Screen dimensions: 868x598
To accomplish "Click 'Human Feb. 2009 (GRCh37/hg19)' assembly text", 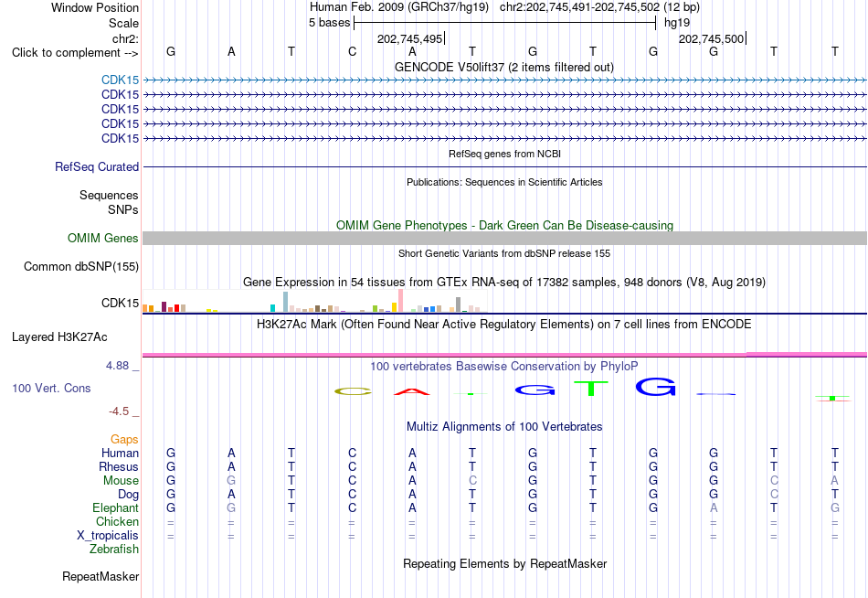I will [398, 7].
